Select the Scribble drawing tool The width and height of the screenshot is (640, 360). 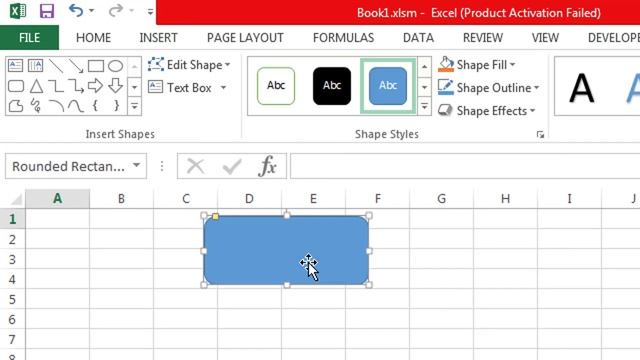click(36, 106)
